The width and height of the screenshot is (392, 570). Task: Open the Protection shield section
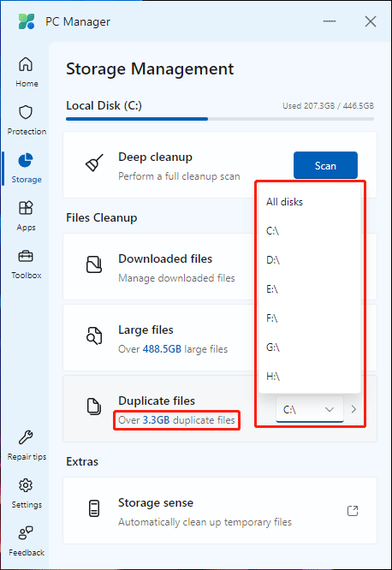pyautogui.click(x=26, y=120)
